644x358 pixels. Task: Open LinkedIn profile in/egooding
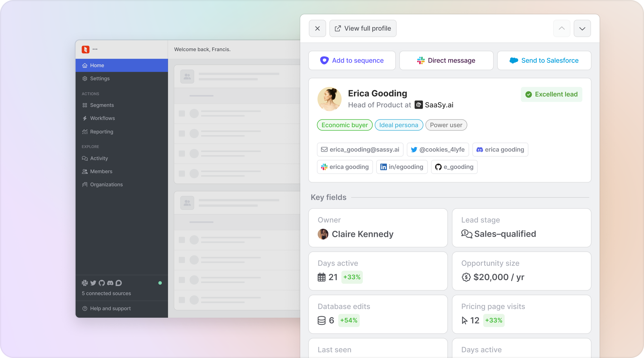click(402, 167)
